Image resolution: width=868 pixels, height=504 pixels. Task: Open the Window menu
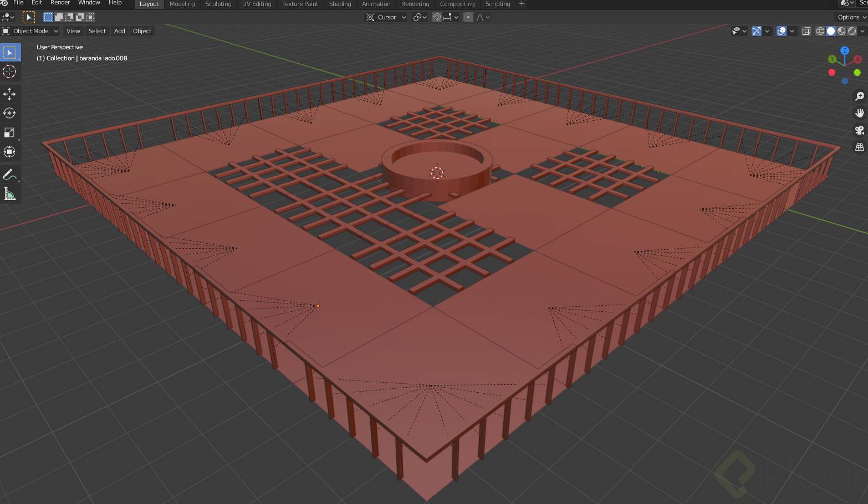point(89,3)
